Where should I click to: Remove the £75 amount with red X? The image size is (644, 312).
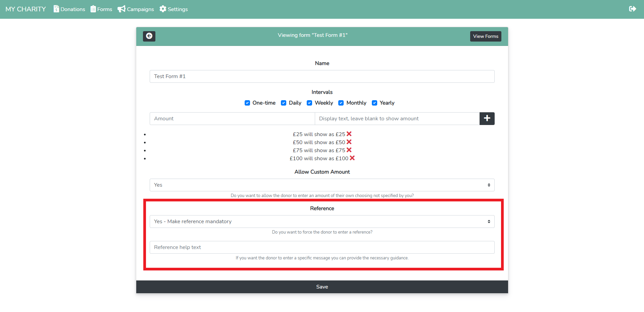click(349, 150)
